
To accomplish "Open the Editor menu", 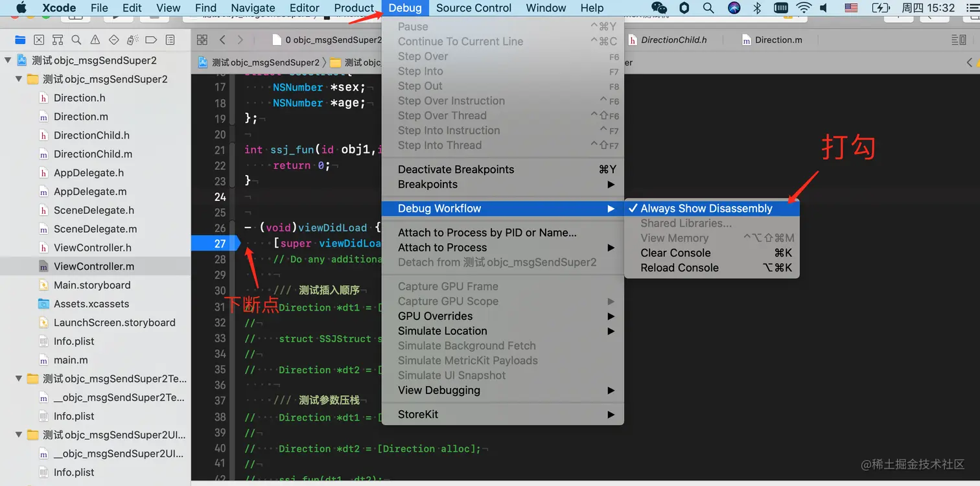I will [305, 8].
